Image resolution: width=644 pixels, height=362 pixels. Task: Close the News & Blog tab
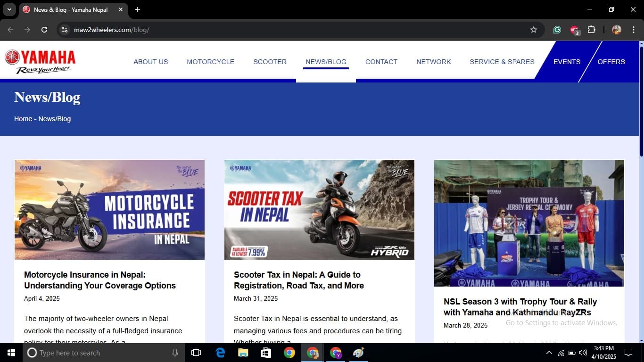121,9
